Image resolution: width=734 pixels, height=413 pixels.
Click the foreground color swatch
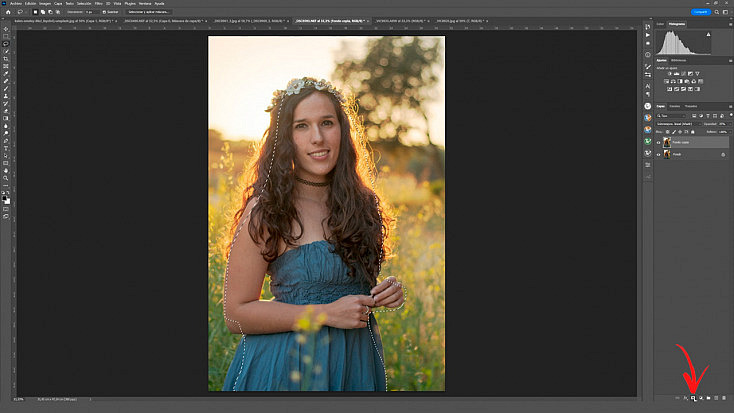click(4, 199)
